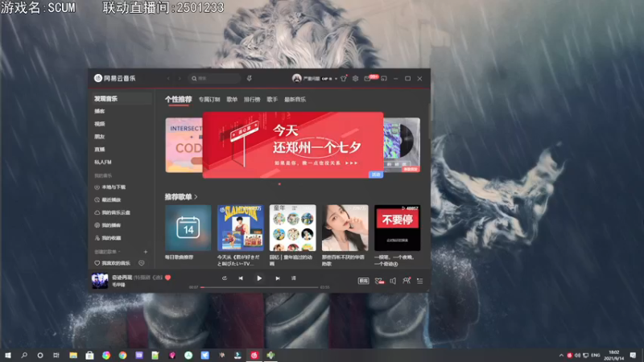Switch to the 排行榜 tab

pyautogui.click(x=252, y=99)
